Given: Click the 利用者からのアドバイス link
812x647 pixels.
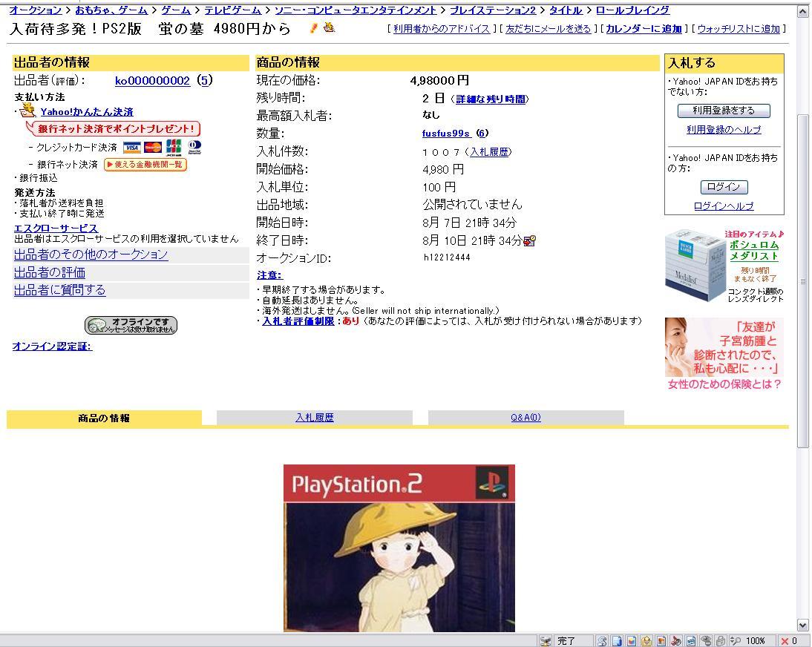Looking at the screenshot, I should (x=441, y=29).
